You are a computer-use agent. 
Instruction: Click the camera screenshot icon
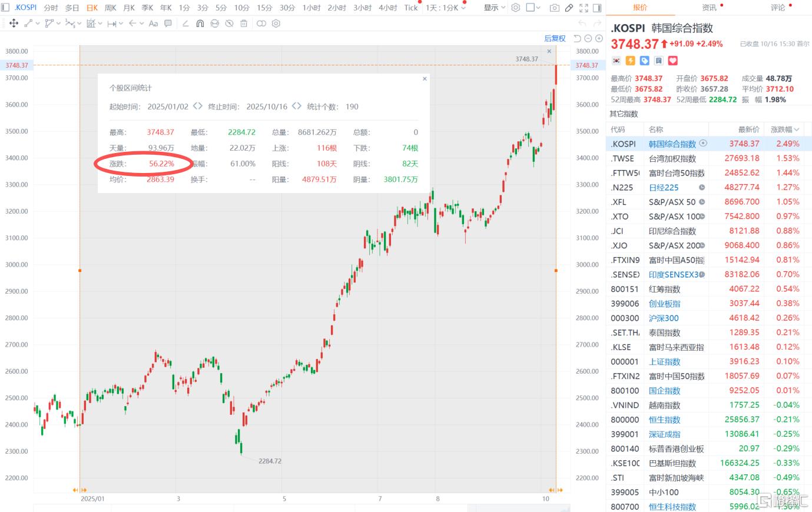tap(554, 8)
